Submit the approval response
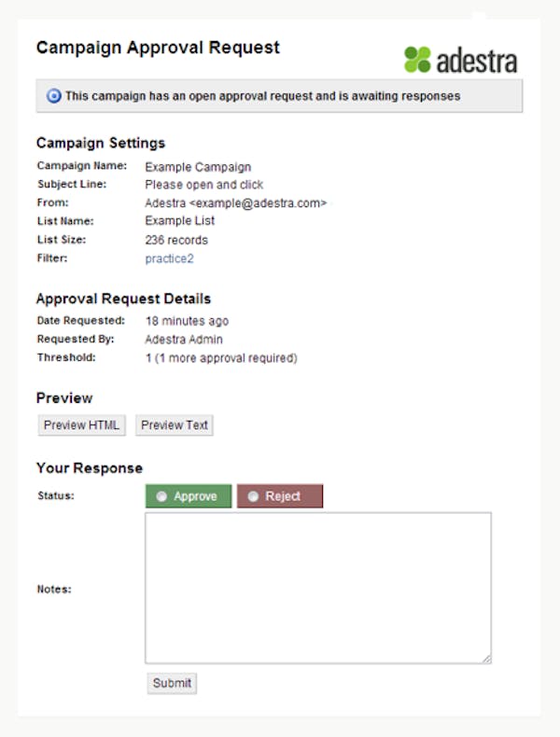The image size is (560, 737). coord(172,683)
